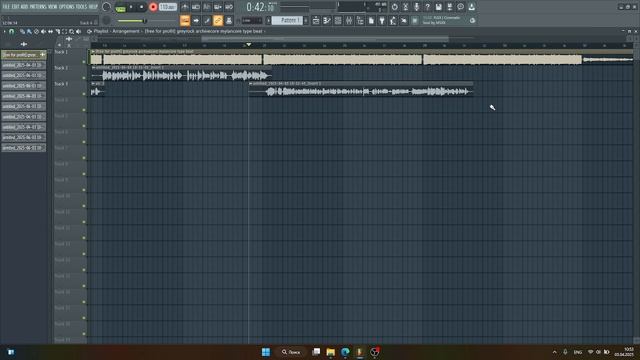Select the Delete tool in playlist toolbar
The image size is (640, 360).
tap(36, 31)
